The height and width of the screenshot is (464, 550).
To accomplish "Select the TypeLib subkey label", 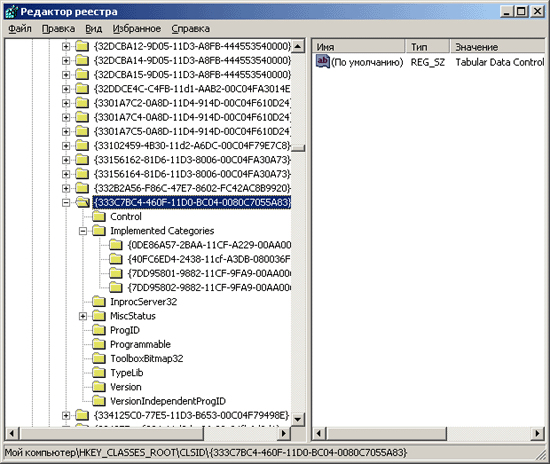I will click(127, 373).
